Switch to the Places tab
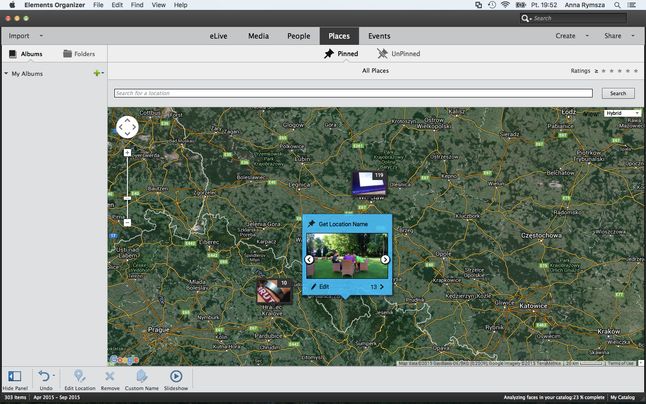646x404 pixels. [x=339, y=36]
